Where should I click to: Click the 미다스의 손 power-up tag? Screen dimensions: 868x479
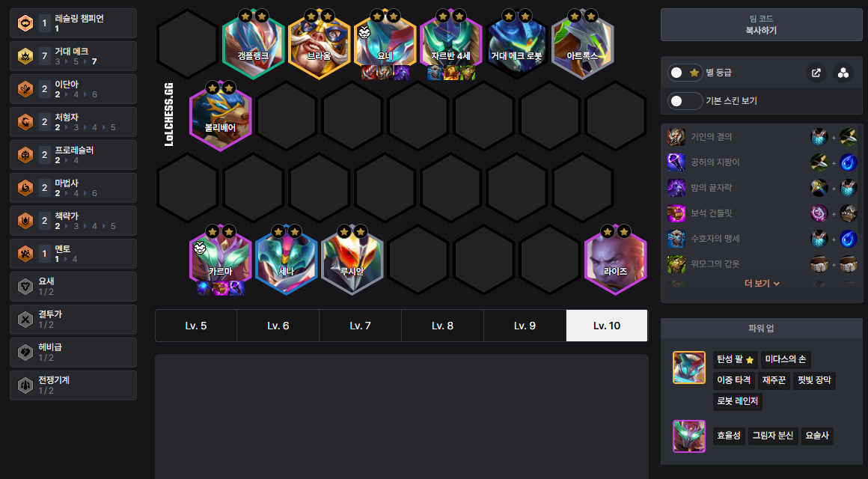point(786,360)
